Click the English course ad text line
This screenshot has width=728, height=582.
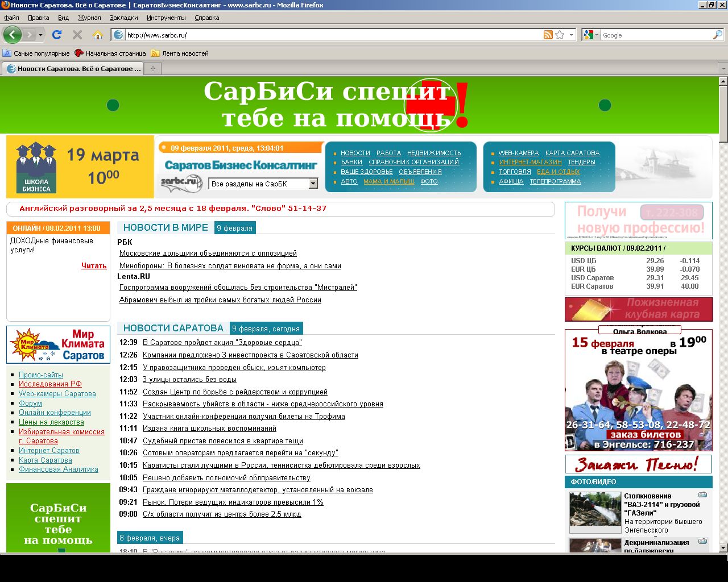coord(173,209)
